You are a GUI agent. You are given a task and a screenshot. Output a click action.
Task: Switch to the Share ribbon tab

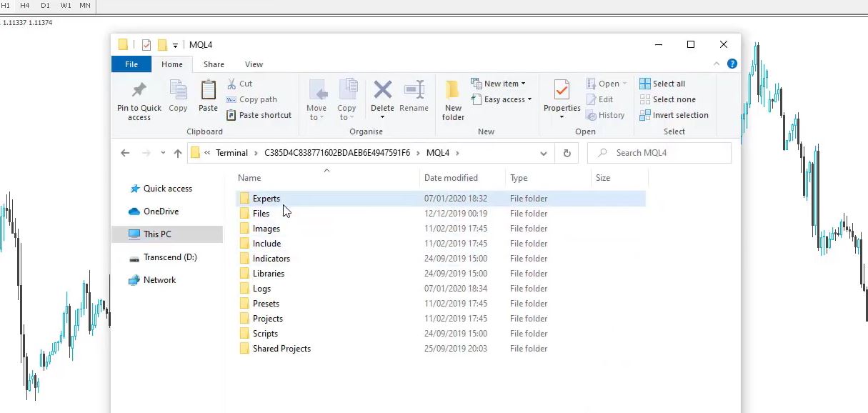[x=214, y=64]
